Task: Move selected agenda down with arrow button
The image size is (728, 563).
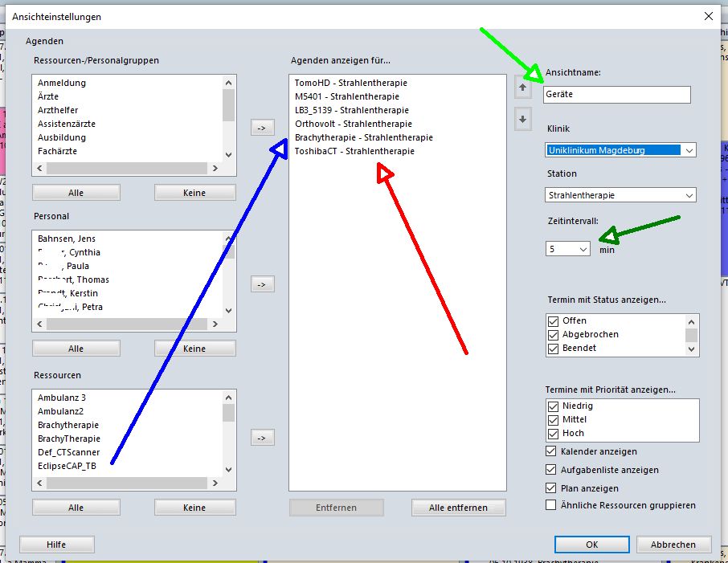Action: tap(523, 119)
